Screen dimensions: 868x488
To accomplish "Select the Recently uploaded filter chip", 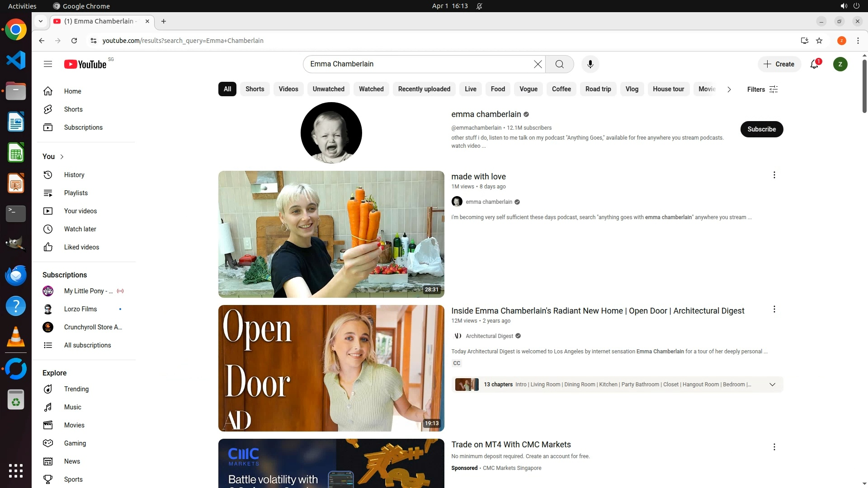I will point(424,89).
